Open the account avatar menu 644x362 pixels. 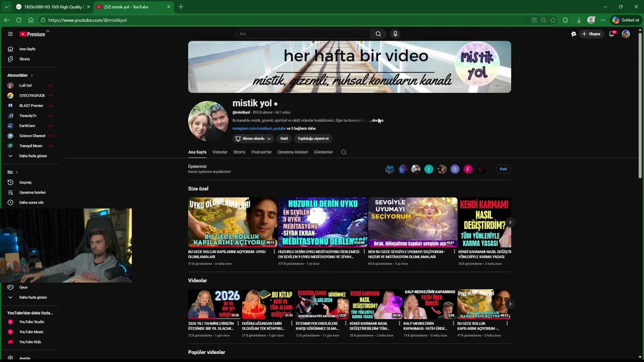[626, 34]
